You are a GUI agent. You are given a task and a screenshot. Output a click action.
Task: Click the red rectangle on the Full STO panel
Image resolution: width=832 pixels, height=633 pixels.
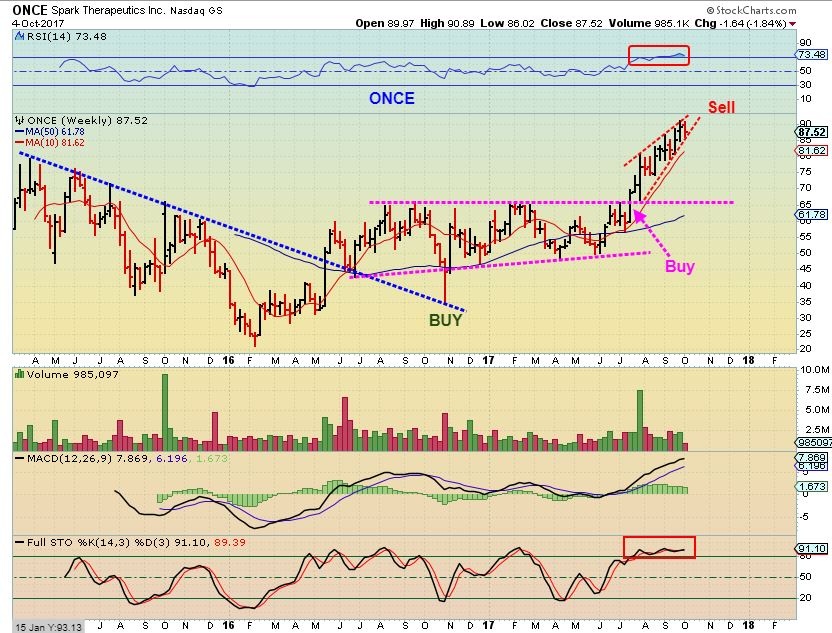(x=658, y=547)
